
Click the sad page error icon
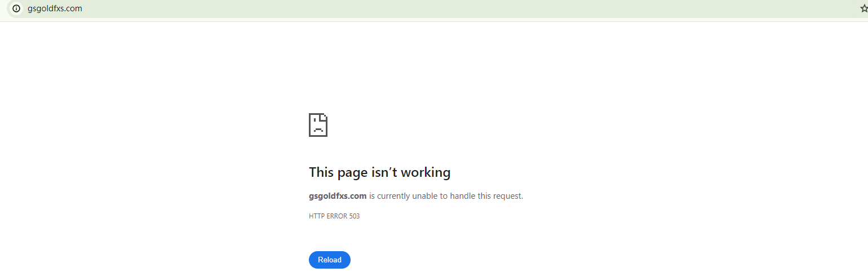click(318, 125)
